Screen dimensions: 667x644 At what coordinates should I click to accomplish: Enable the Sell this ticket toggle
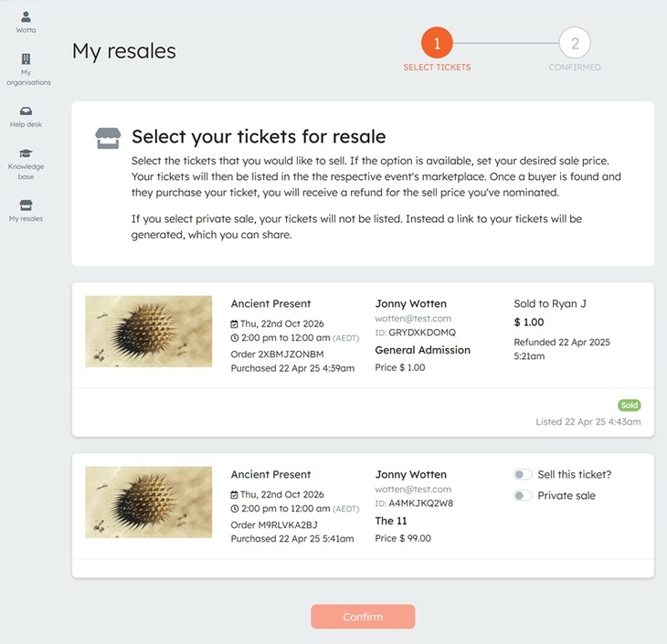[523, 475]
